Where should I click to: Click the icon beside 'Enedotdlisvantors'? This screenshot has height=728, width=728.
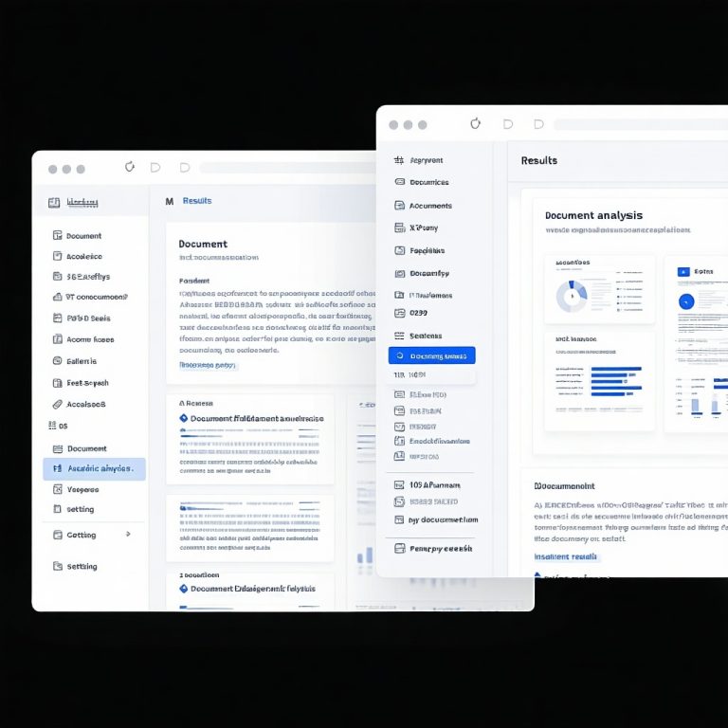[x=399, y=441]
